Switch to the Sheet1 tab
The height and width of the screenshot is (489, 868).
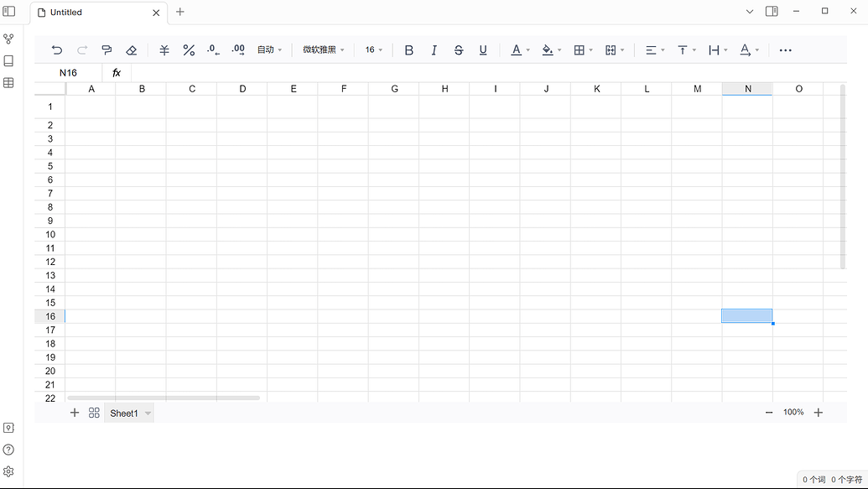(x=123, y=413)
